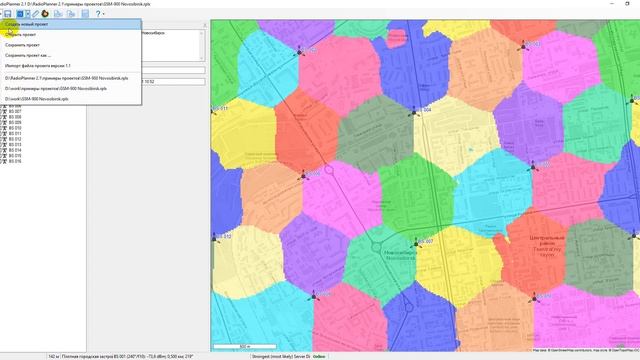Click the description box scroll-up arrow
This screenshot has height=360, width=640.
pyautogui.click(x=202, y=33)
